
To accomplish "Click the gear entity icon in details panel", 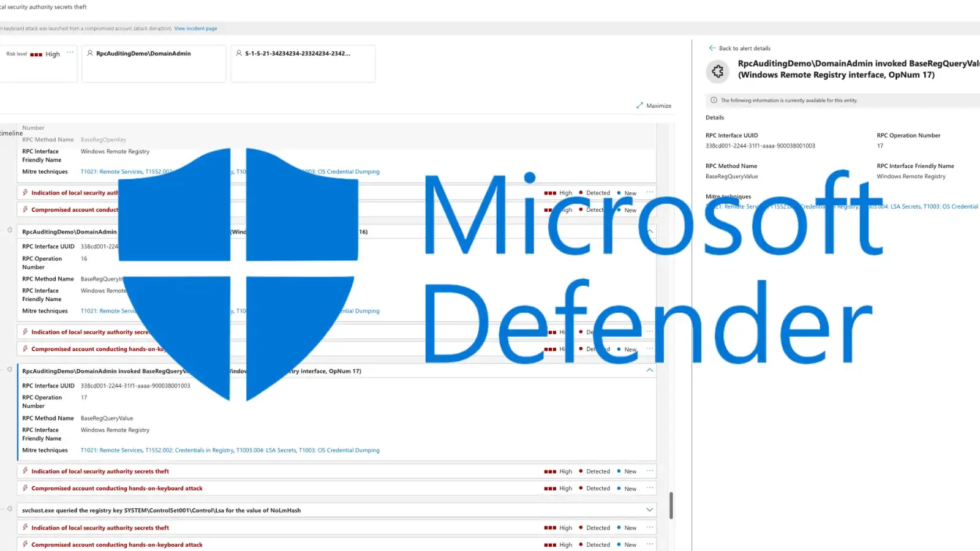I will (718, 72).
